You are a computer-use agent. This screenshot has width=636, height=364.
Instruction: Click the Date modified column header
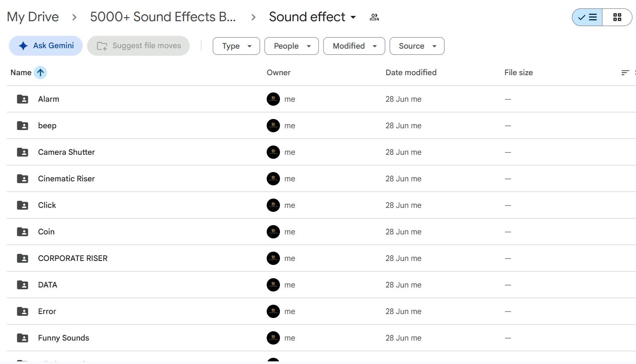[411, 73]
